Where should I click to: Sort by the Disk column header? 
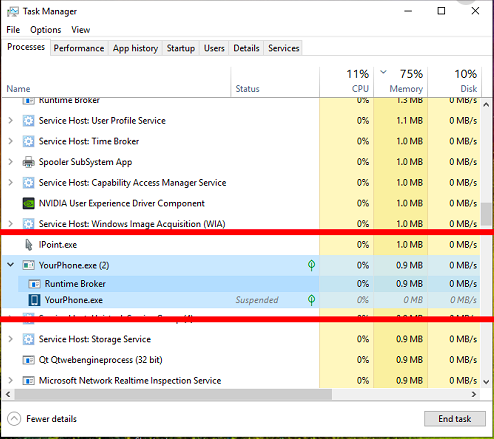click(x=454, y=82)
